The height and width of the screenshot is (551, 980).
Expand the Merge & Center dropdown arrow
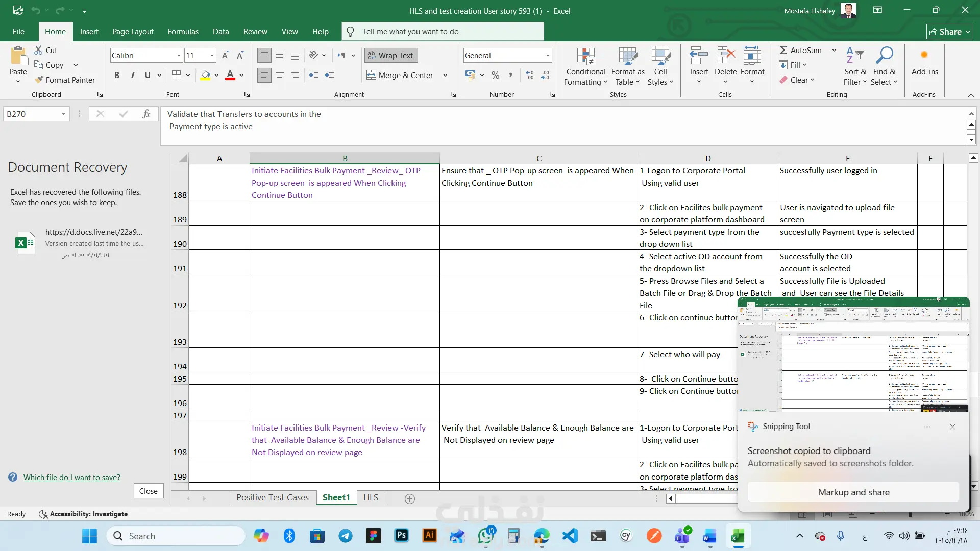coord(445,75)
